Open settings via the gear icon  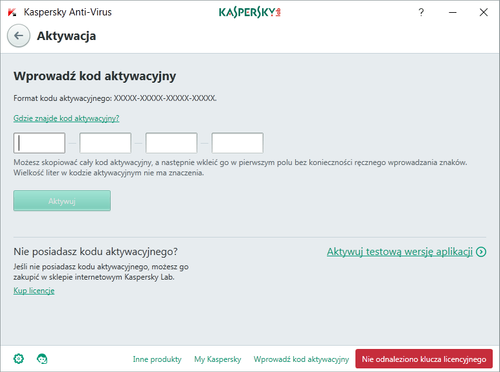coord(19,359)
